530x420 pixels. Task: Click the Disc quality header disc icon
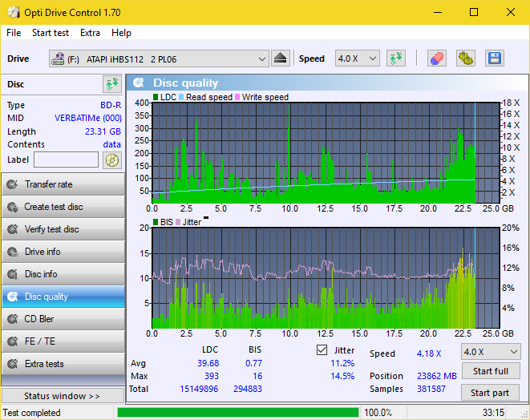[x=138, y=83]
